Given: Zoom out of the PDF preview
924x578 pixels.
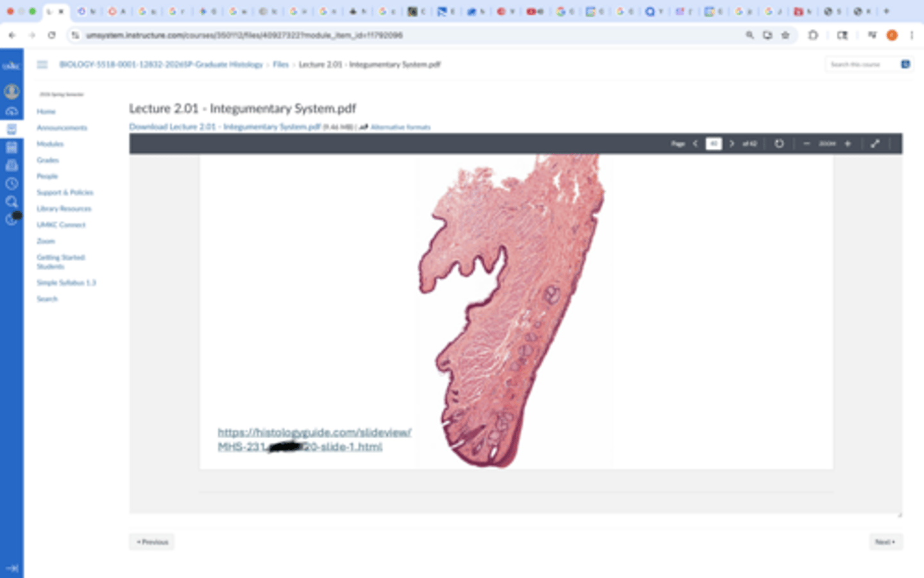Looking at the screenshot, I should pyautogui.click(x=807, y=144).
